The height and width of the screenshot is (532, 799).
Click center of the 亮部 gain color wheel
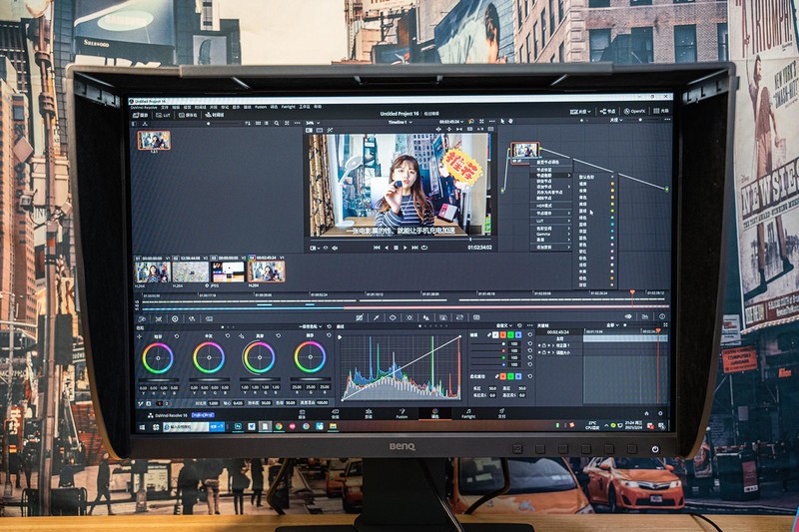click(x=260, y=357)
